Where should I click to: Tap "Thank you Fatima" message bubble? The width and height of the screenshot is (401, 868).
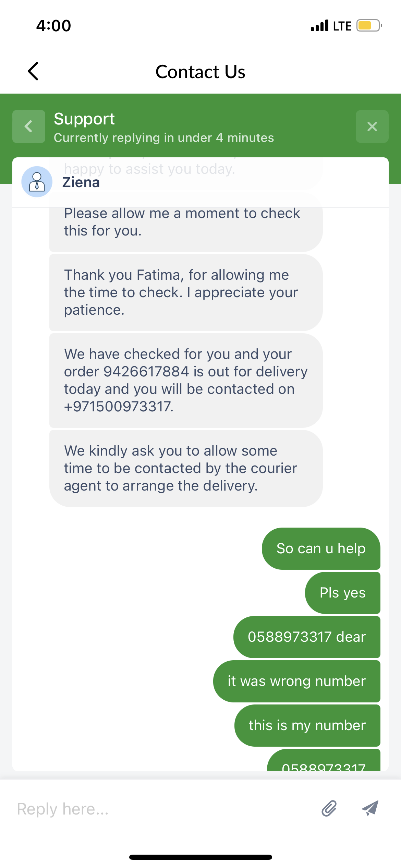186,292
